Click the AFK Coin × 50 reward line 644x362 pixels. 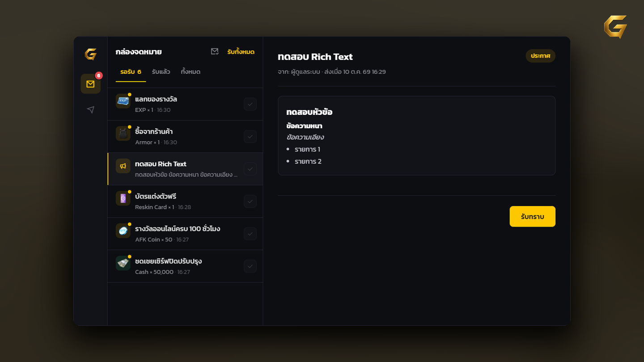tap(153, 240)
